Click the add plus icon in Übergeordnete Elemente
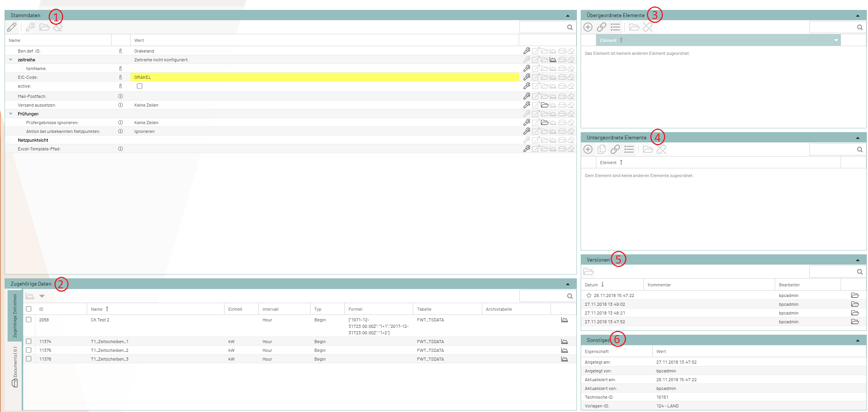Viewport: 868px width, 412px height. [x=588, y=27]
